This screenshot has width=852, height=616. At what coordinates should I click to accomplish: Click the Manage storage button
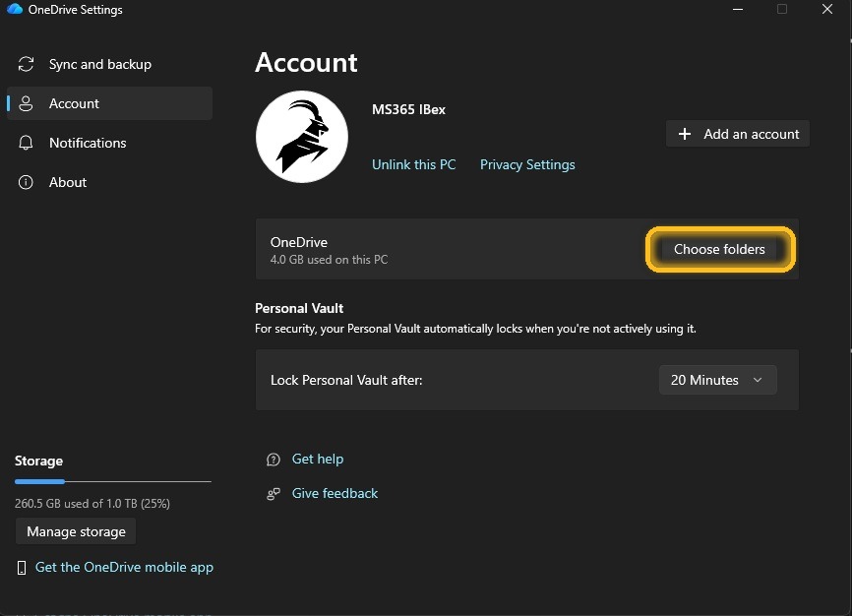coord(76,531)
